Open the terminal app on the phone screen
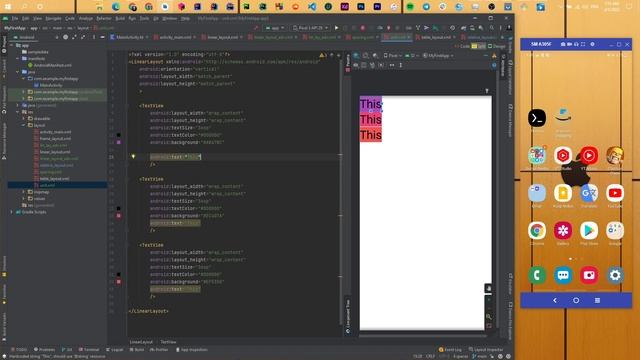 tap(537, 118)
